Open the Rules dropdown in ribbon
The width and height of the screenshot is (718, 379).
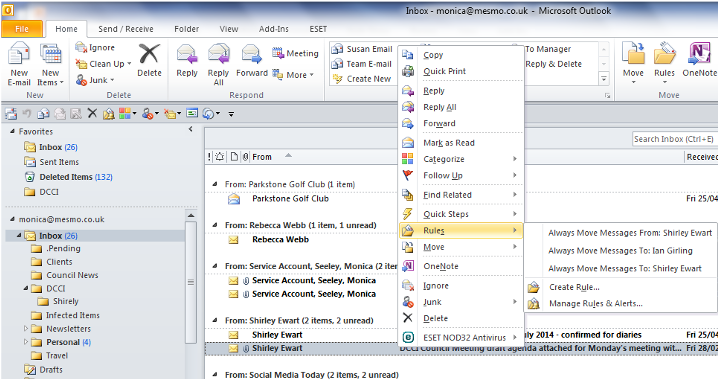coord(664,64)
